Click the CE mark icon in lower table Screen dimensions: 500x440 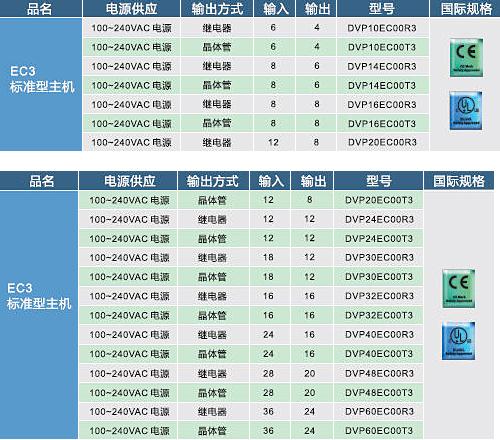[x=459, y=289]
